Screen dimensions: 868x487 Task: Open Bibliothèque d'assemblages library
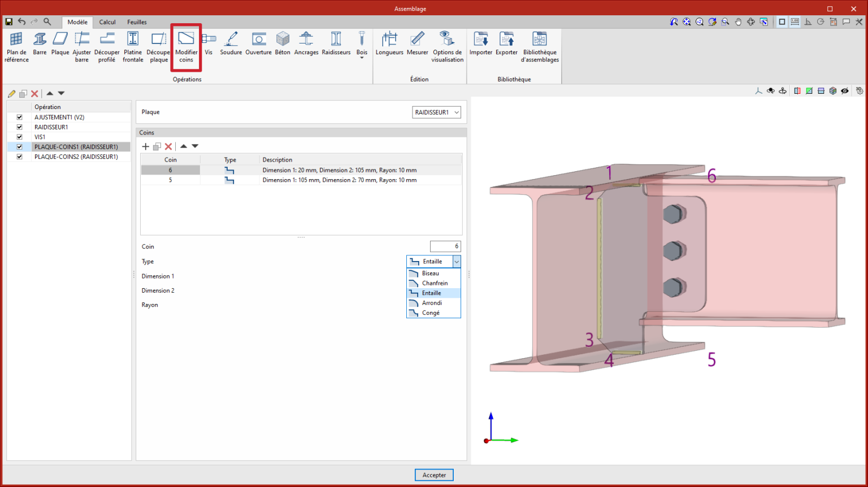click(540, 46)
